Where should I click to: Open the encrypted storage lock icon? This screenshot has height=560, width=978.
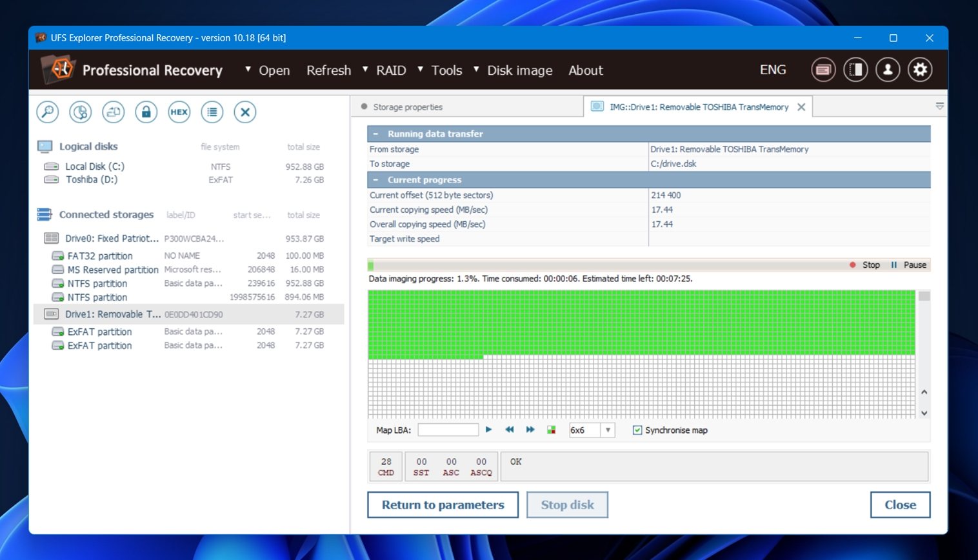point(146,112)
